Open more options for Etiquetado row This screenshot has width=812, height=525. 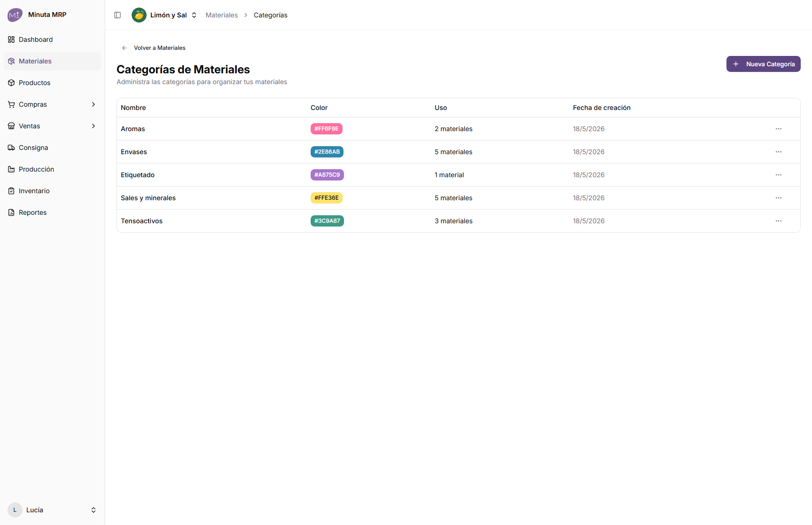pyautogui.click(x=779, y=175)
